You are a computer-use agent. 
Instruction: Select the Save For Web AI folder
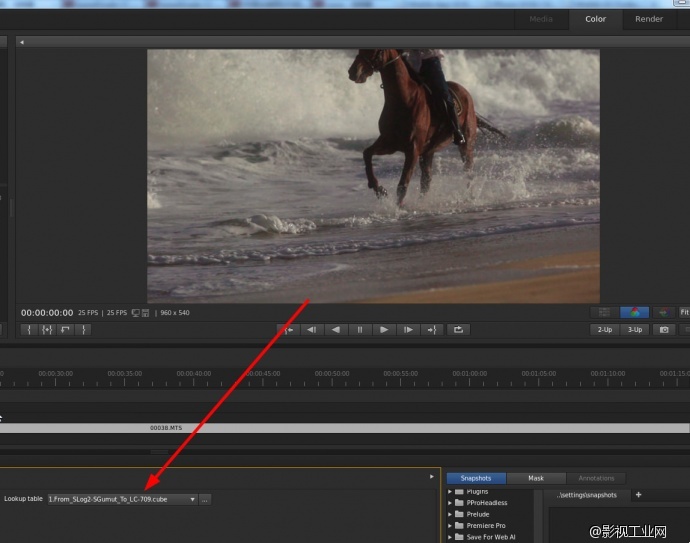491,537
